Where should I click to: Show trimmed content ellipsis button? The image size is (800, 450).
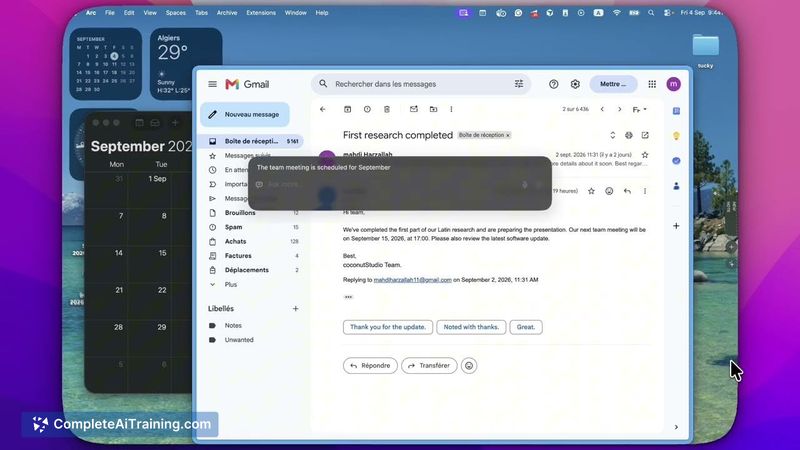pos(348,297)
